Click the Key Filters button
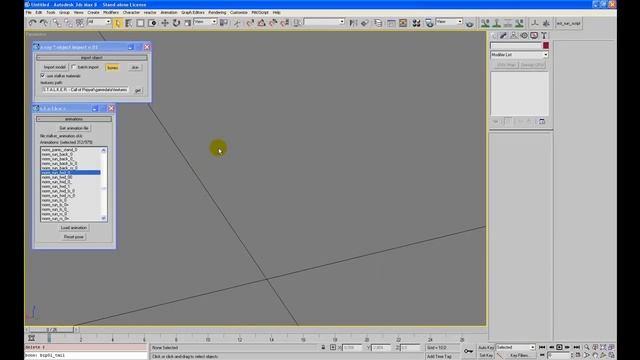 519,356
